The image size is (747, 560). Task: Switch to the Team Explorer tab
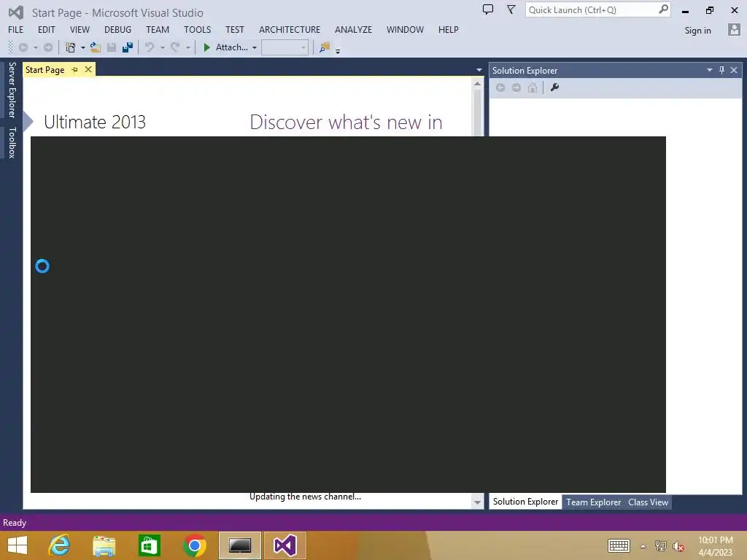(594, 502)
